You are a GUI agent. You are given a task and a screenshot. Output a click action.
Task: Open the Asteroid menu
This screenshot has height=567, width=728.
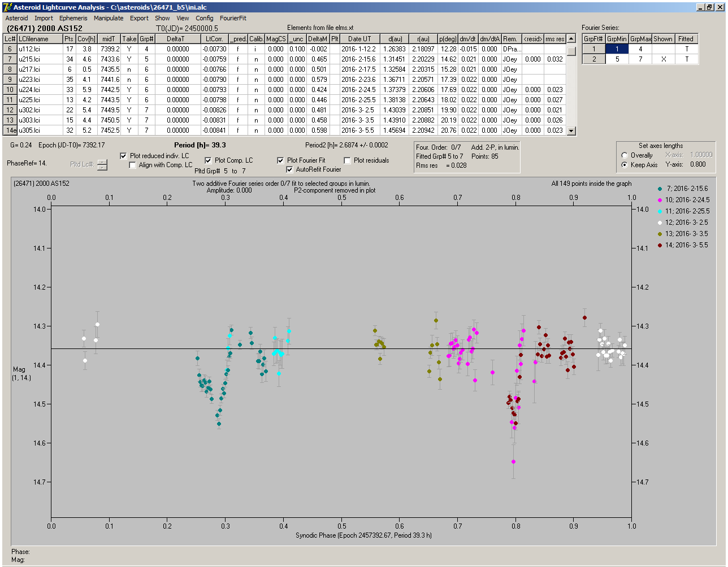click(16, 18)
